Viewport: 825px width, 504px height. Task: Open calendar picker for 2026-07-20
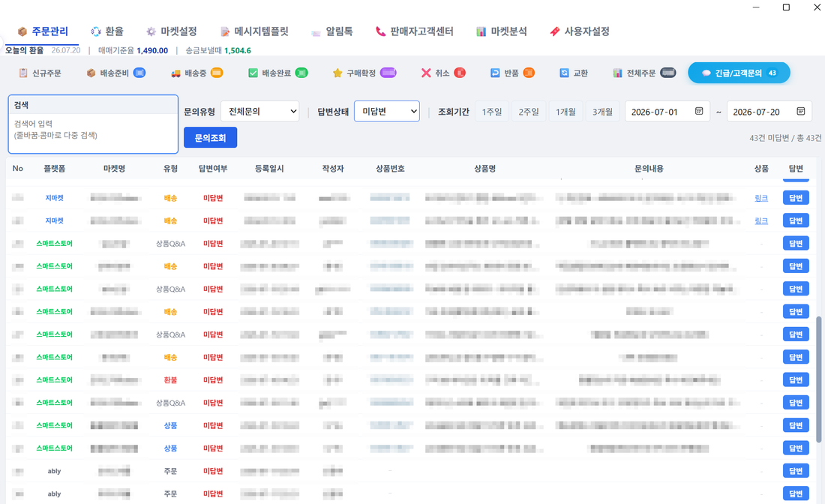pyautogui.click(x=801, y=111)
